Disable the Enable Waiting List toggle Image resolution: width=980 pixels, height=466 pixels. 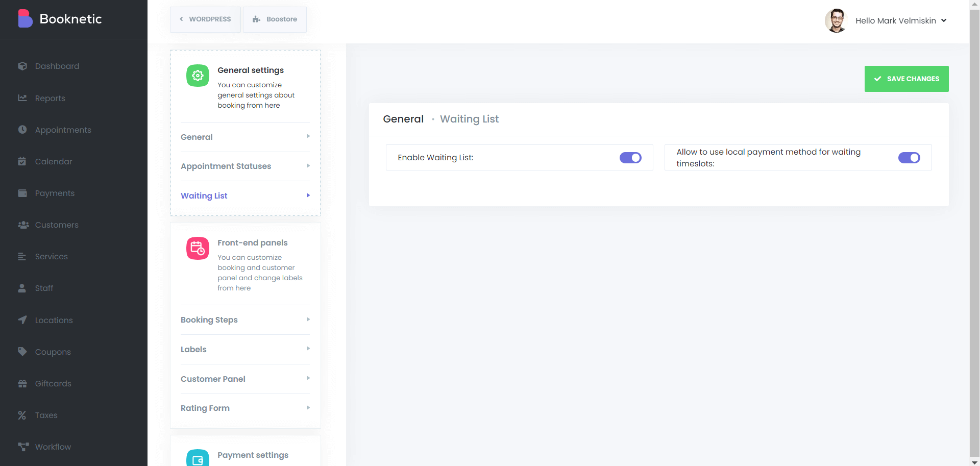(x=630, y=158)
